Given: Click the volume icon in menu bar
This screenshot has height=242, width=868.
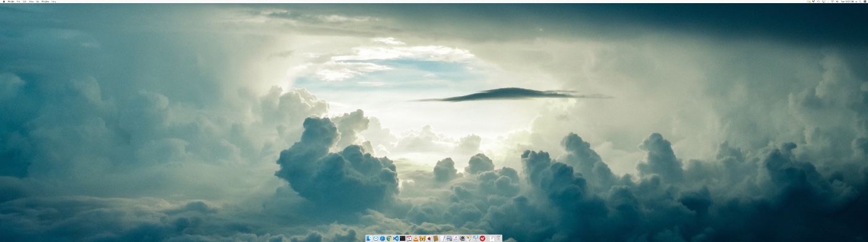Looking at the screenshot, I should pyautogui.click(x=837, y=2).
